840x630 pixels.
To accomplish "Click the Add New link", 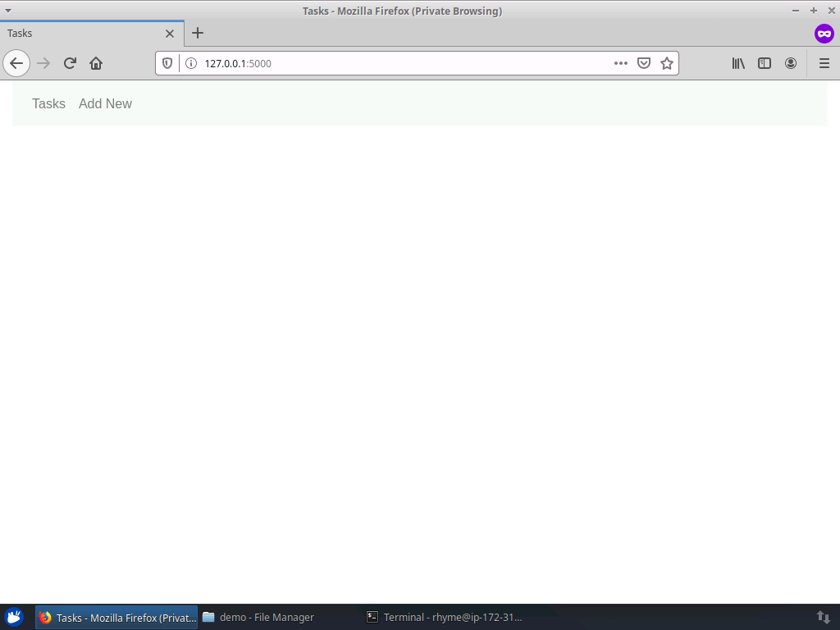I will (105, 103).
